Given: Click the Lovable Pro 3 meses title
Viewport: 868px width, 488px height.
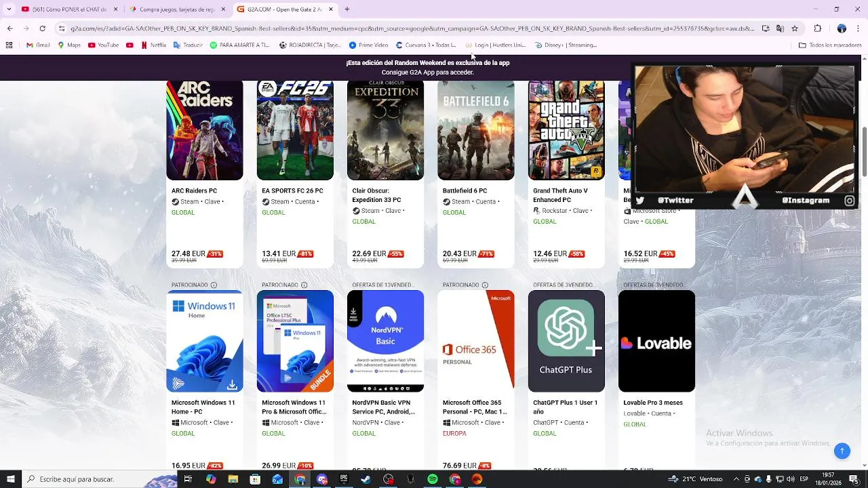Looking at the screenshot, I should (653, 403).
